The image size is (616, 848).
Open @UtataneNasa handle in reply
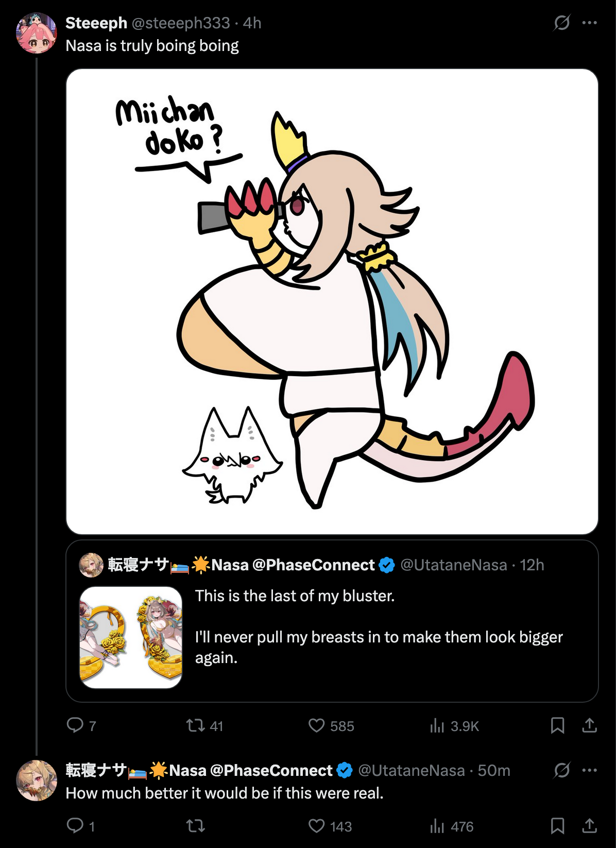(x=411, y=770)
